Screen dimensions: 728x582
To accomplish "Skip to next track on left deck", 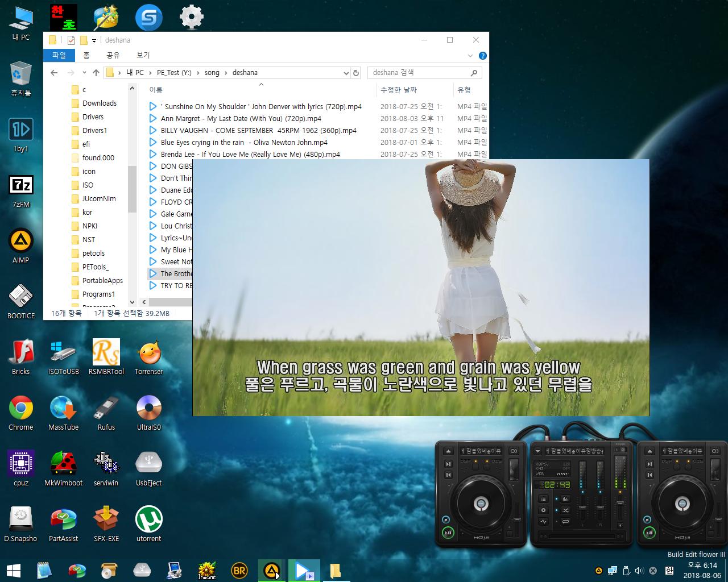I will (448, 464).
